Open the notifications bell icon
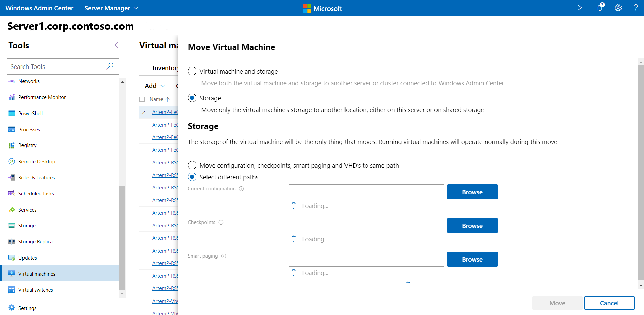This screenshot has height=315, width=644. (x=600, y=8)
